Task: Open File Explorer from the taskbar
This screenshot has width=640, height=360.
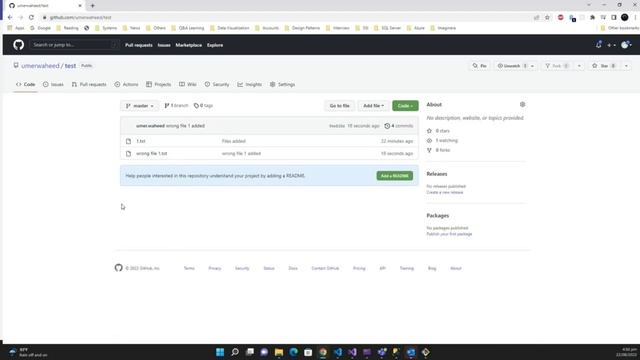Action: click(x=279, y=352)
